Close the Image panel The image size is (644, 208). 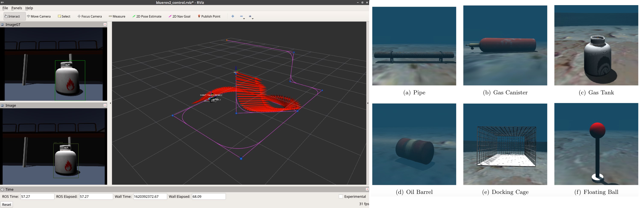click(x=105, y=105)
